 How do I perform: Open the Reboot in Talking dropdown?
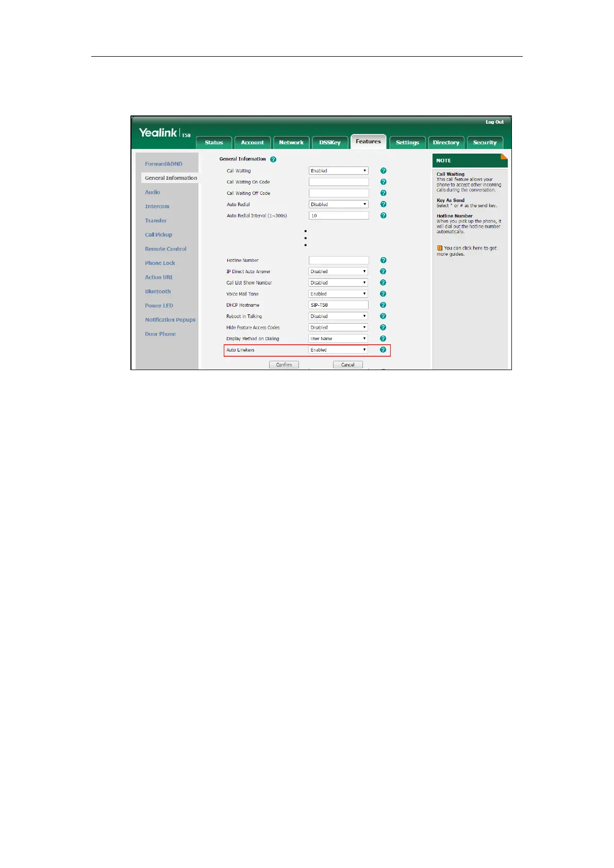338,316
